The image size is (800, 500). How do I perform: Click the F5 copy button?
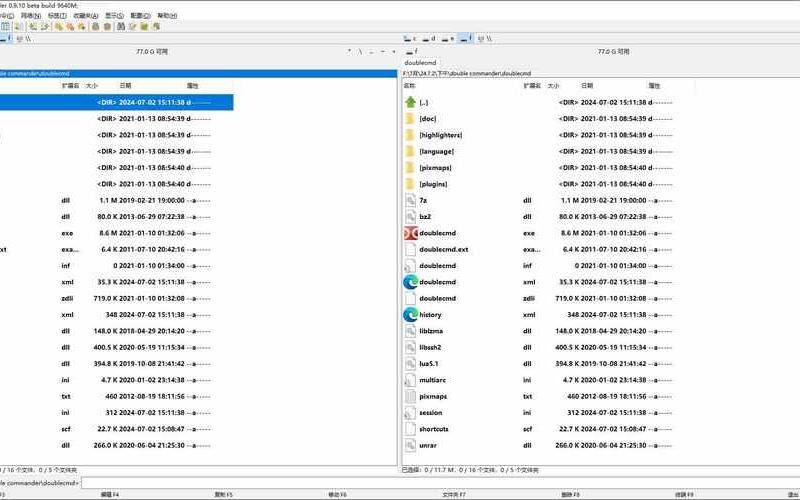coord(223,495)
